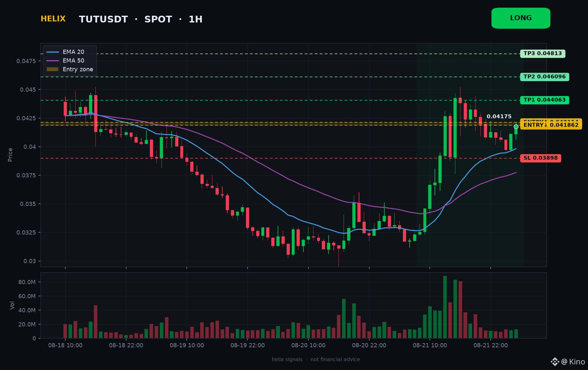Viewport: 588px width, 370px height.
Task: Click the 0.035 price axis tick
Action: (x=28, y=204)
